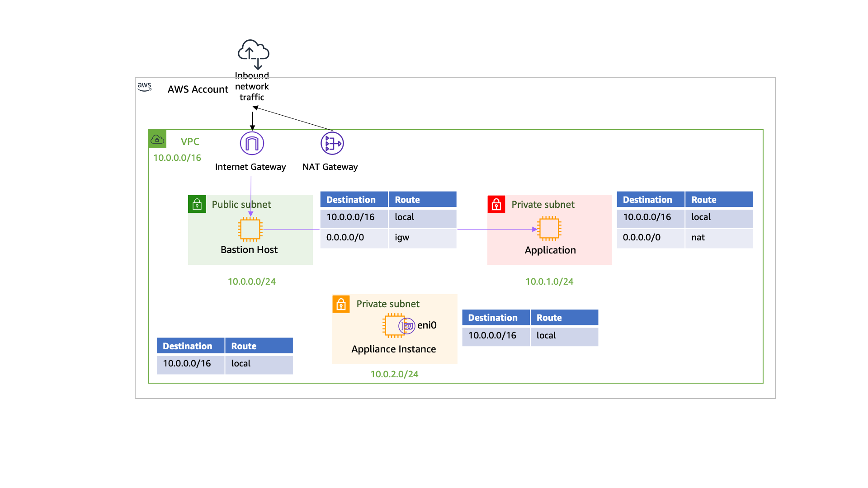
Task: Click the 10.0.0.0/24 subnet label
Action: (x=252, y=282)
